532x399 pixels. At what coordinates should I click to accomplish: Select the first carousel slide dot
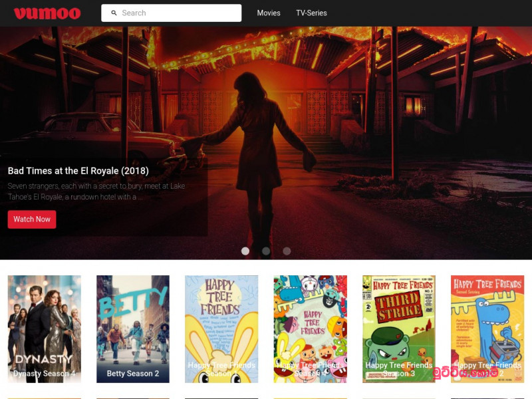[245, 251]
